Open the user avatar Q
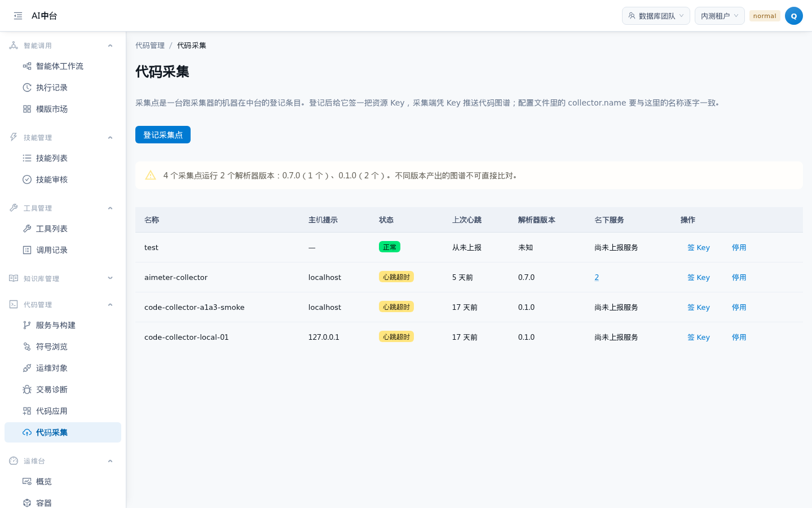 click(x=794, y=16)
